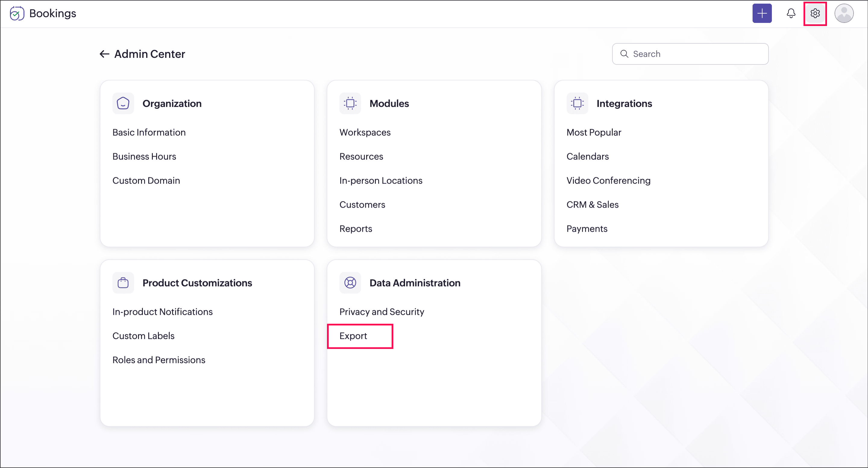The width and height of the screenshot is (868, 468).
Task: Open the user profile avatar
Action: point(844,14)
